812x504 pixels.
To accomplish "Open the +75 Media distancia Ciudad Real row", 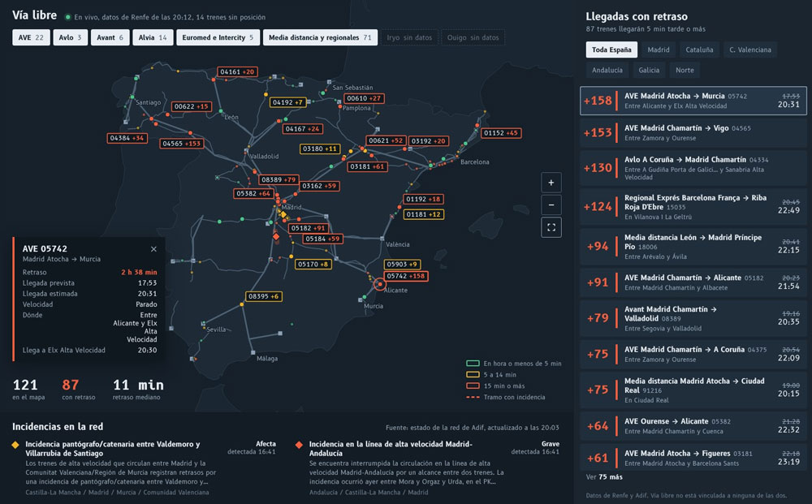I will coord(693,390).
